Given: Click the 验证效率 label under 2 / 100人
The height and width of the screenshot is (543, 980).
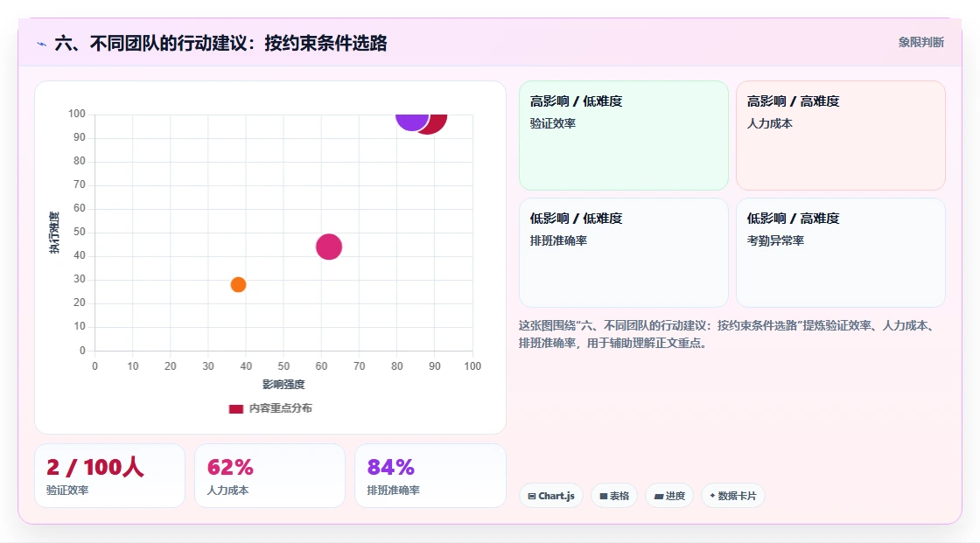Looking at the screenshot, I should pyautogui.click(x=67, y=491).
